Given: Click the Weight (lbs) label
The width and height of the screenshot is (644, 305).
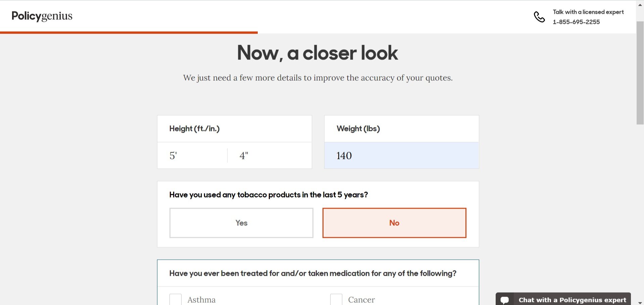Looking at the screenshot, I should (358, 129).
